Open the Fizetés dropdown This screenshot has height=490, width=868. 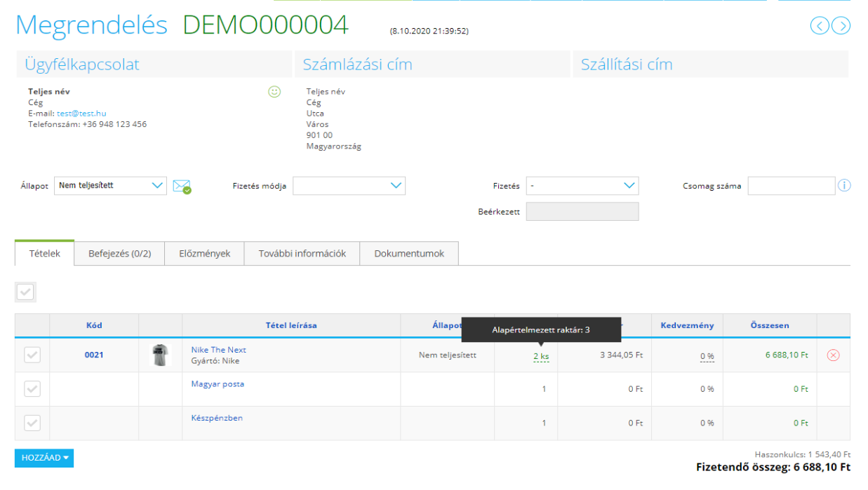(582, 186)
